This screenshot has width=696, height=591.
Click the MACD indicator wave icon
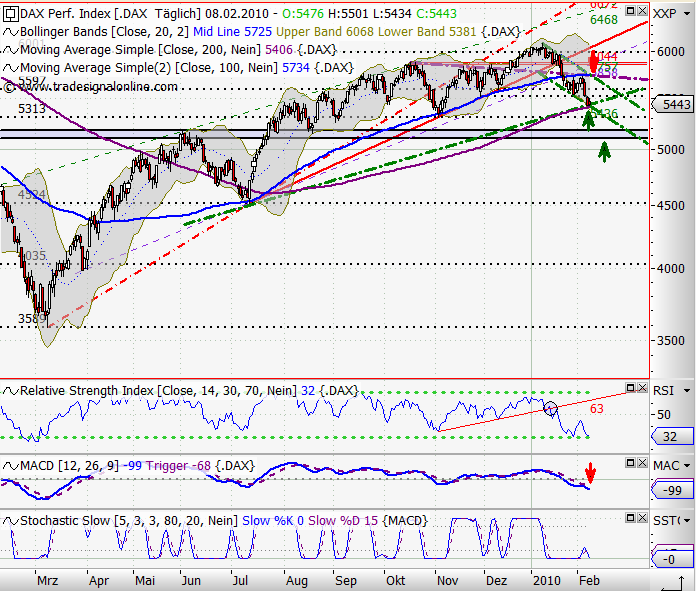point(10,466)
